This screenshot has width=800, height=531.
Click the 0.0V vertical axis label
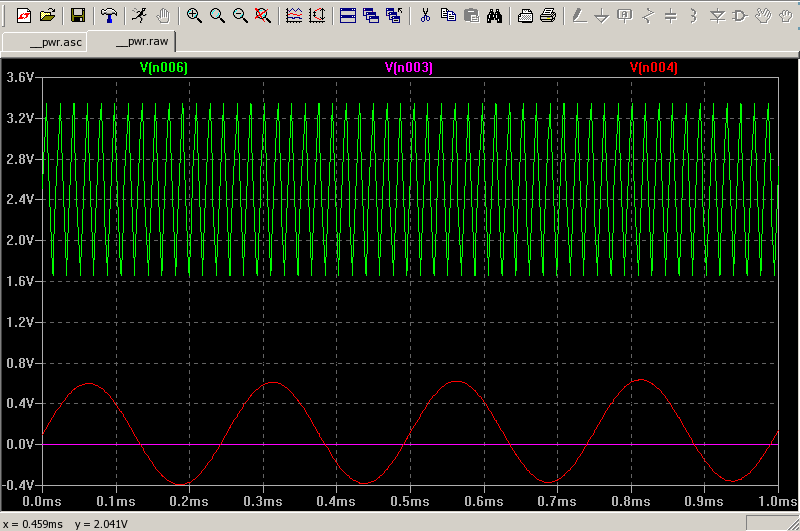pyautogui.click(x=20, y=444)
